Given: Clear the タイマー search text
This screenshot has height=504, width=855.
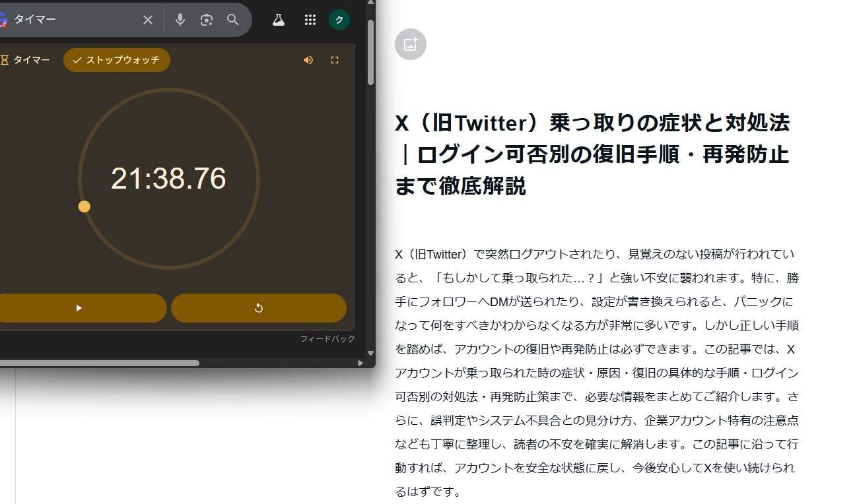Looking at the screenshot, I should (148, 20).
